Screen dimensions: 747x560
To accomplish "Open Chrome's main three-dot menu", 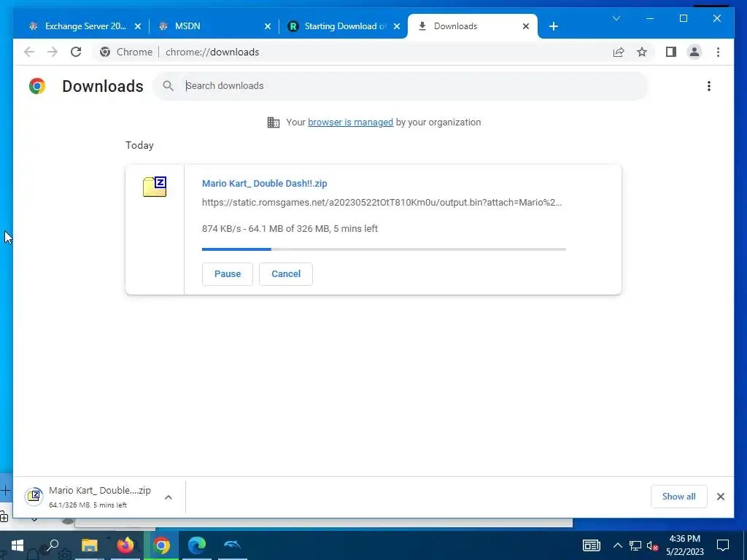I will tap(718, 52).
